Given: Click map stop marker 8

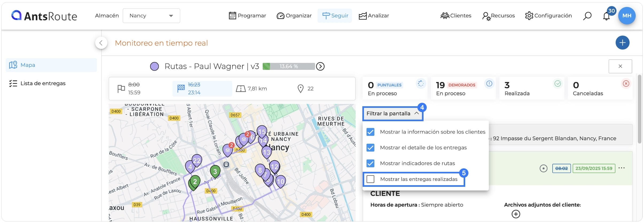Looking at the screenshot, I should (x=260, y=170).
